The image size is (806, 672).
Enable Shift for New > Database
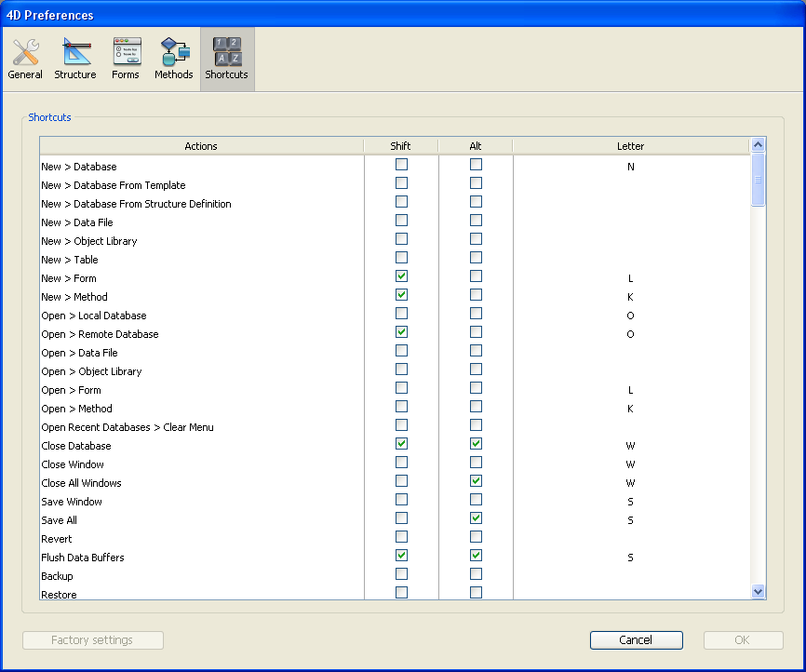[x=401, y=165]
